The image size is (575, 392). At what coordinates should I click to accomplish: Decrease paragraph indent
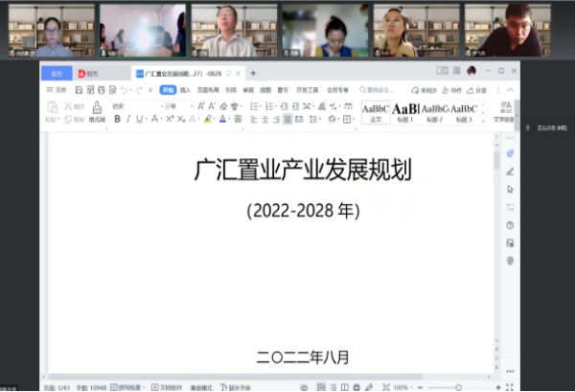coord(284,106)
